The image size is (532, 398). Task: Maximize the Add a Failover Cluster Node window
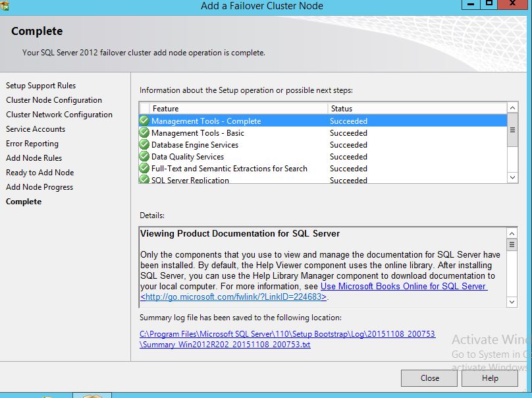tap(489, 4)
